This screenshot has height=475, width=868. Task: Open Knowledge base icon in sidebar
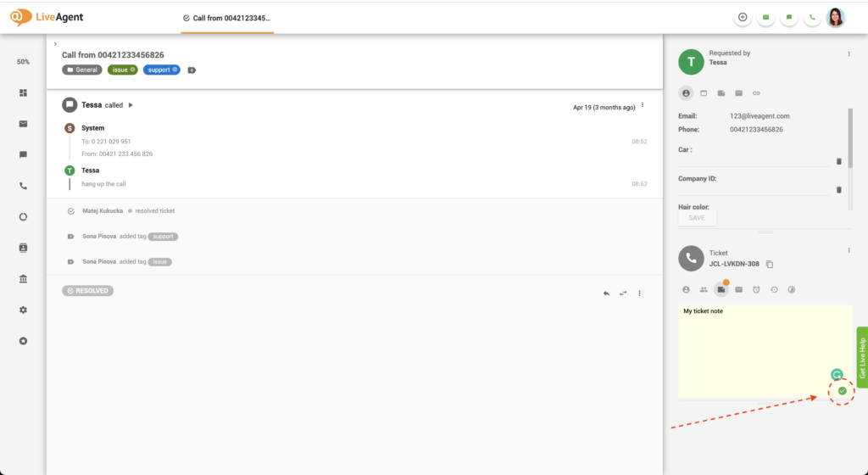coord(23,279)
